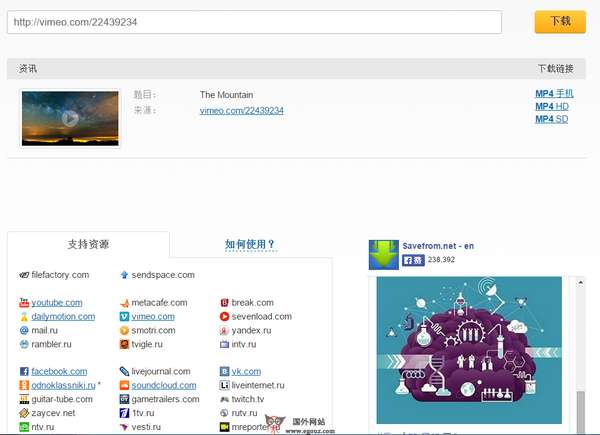Viewport: 600px width, 435px height.
Task: Click the vimeo.com V icon
Action: click(x=124, y=317)
